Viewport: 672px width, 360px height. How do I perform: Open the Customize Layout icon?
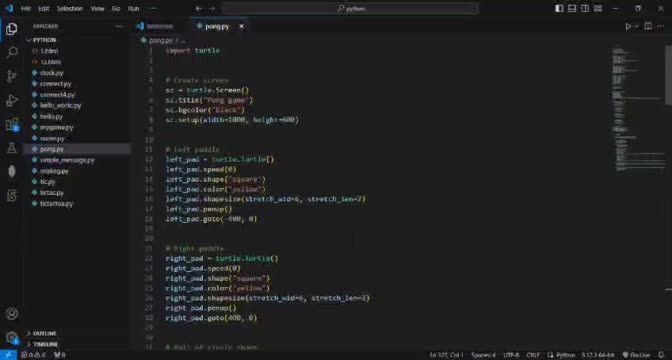[x=598, y=9]
